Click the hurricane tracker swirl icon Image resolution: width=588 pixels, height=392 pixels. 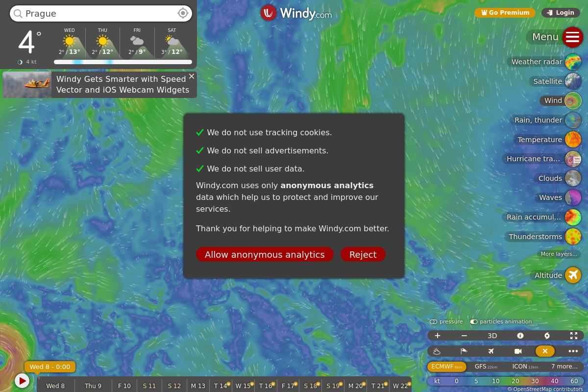pyautogui.click(x=547, y=336)
